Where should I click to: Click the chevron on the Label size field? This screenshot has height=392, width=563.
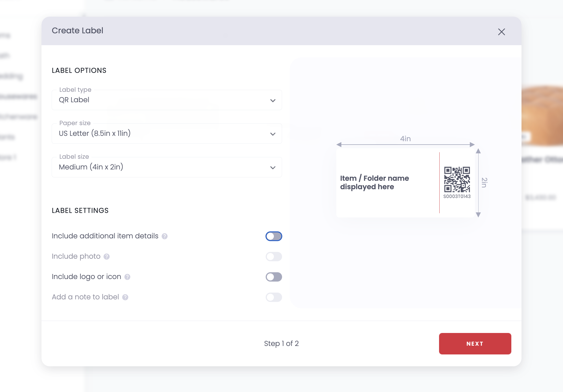coord(272,167)
